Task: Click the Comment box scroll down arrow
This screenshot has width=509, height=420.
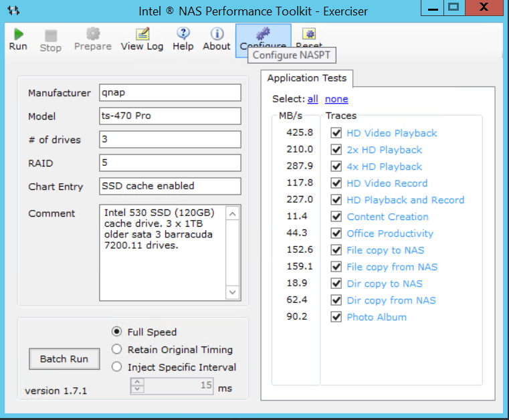Action: 232,292
